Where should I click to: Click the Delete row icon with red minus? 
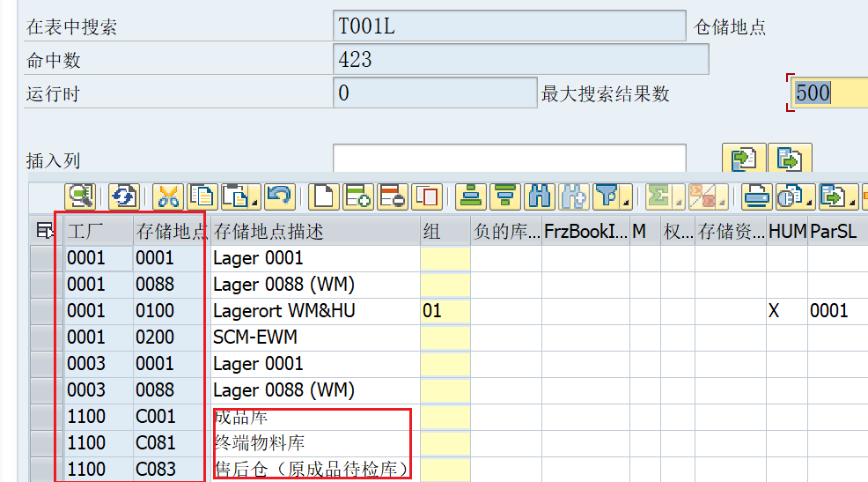pos(393,197)
